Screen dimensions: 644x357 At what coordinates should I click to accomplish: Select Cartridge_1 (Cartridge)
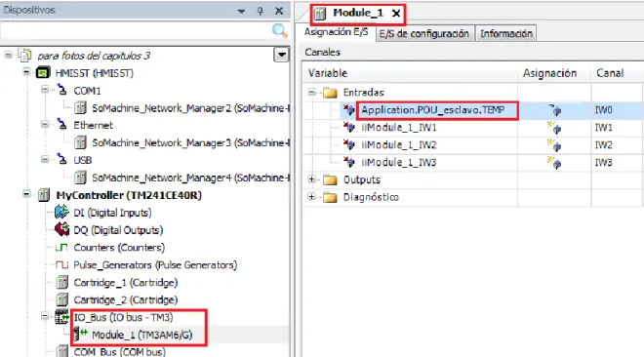coord(126,283)
